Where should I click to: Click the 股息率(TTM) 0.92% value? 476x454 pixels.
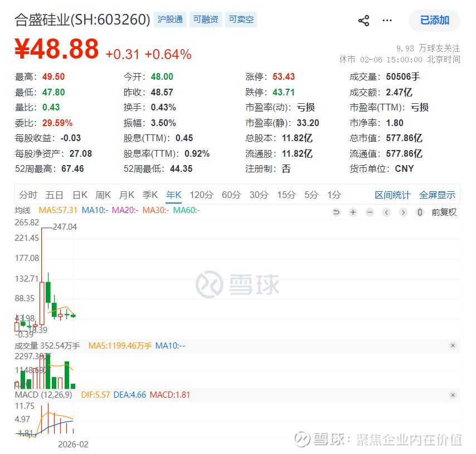tap(197, 153)
